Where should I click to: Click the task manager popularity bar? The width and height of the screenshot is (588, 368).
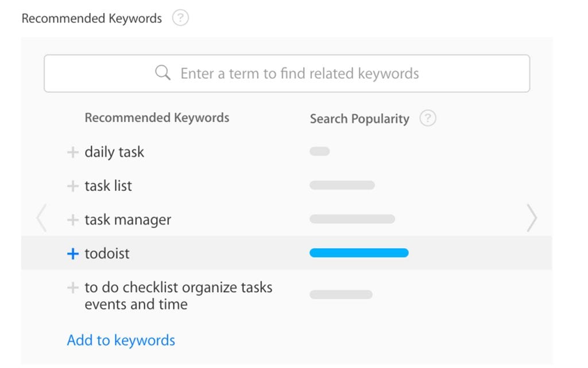[x=352, y=219]
